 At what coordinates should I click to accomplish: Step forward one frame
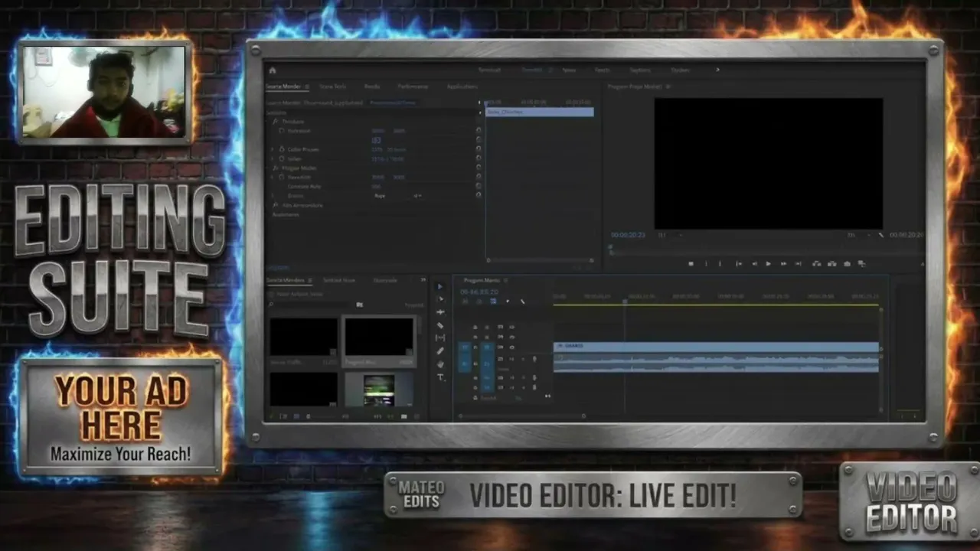[x=783, y=264]
